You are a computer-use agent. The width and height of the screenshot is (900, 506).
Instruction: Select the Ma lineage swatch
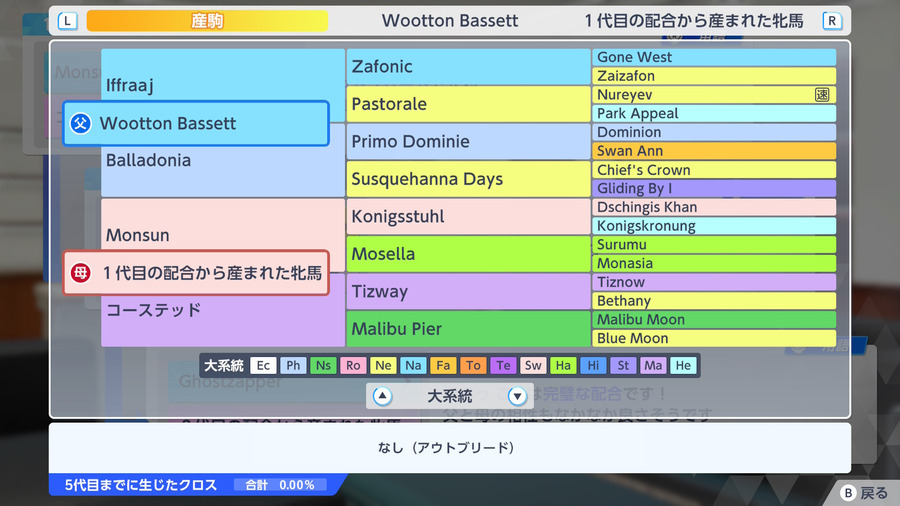coord(653,365)
